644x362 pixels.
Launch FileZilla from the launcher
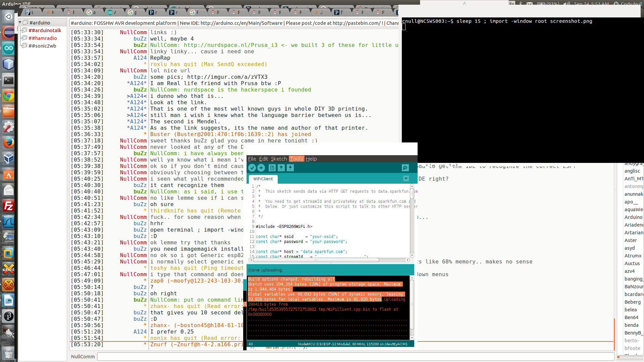point(8,206)
